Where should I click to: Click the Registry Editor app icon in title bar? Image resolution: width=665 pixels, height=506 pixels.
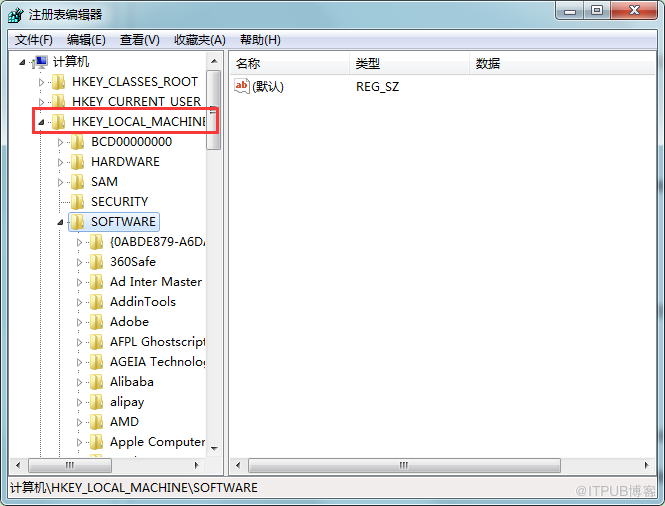16,15
